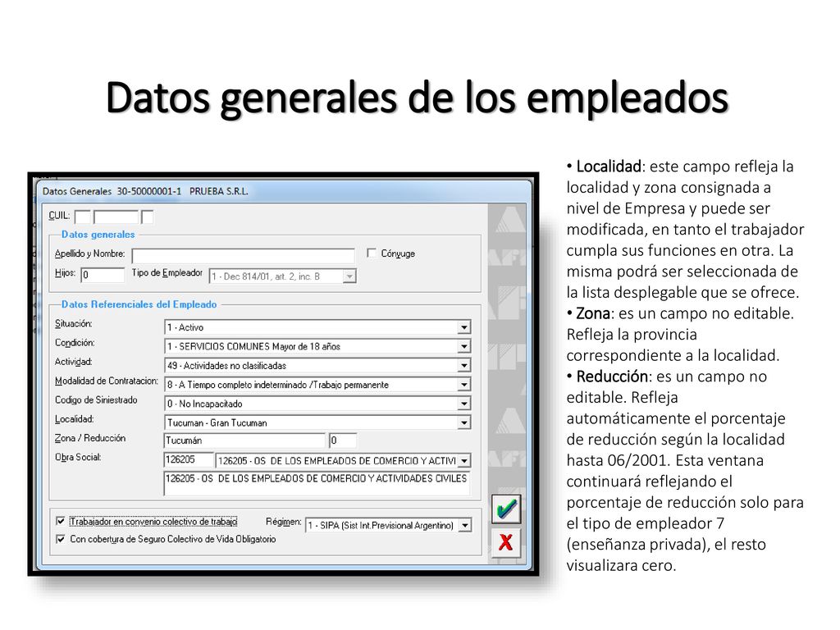Screen dimensions: 840x630
Task: Click the Apellido y Nombre field
Action: click(243, 255)
